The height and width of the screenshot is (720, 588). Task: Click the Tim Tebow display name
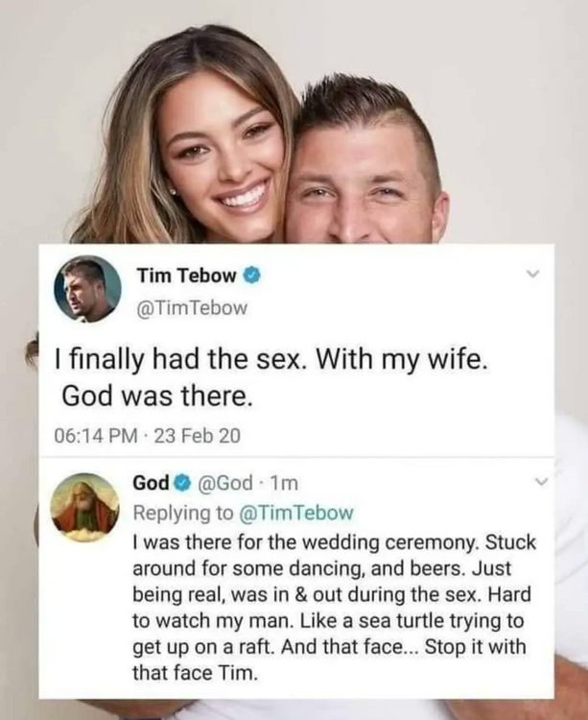coord(186,276)
